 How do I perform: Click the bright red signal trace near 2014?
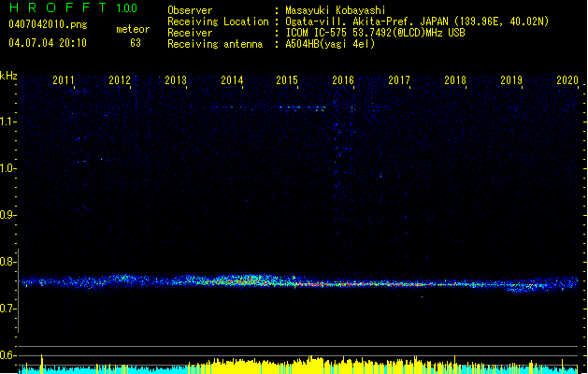(x=240, y=281)
